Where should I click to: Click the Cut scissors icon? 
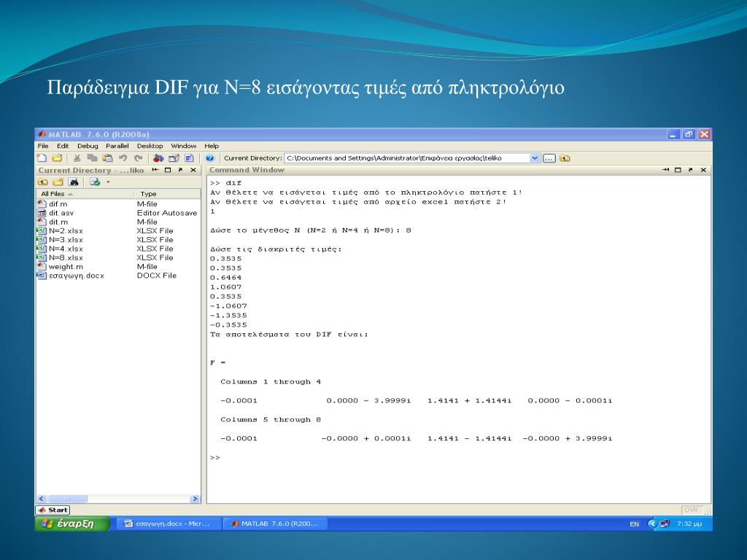pos(77,158)
